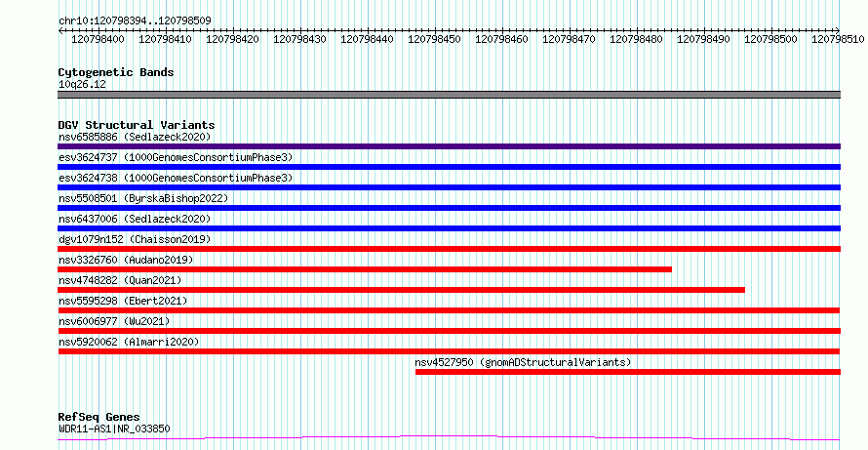The height and width of the screenshot is (450, 868).
Task: Open nsv3326760 (Audano2019) label
Action: pos(126,260)
